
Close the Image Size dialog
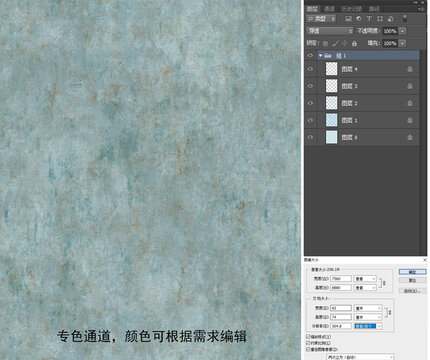tap(425, 260)
